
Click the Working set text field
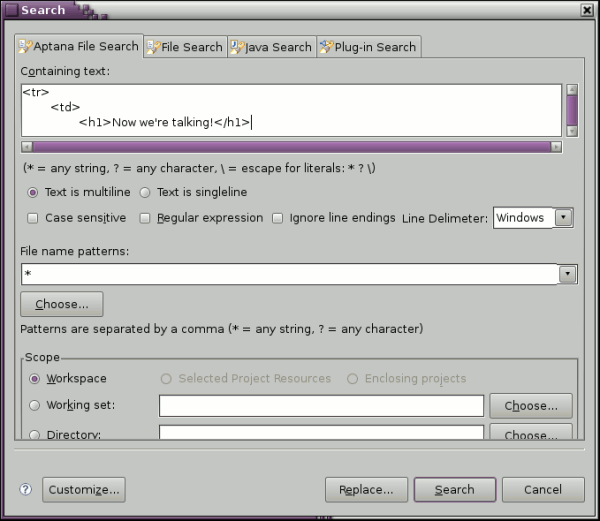point(321,406)
